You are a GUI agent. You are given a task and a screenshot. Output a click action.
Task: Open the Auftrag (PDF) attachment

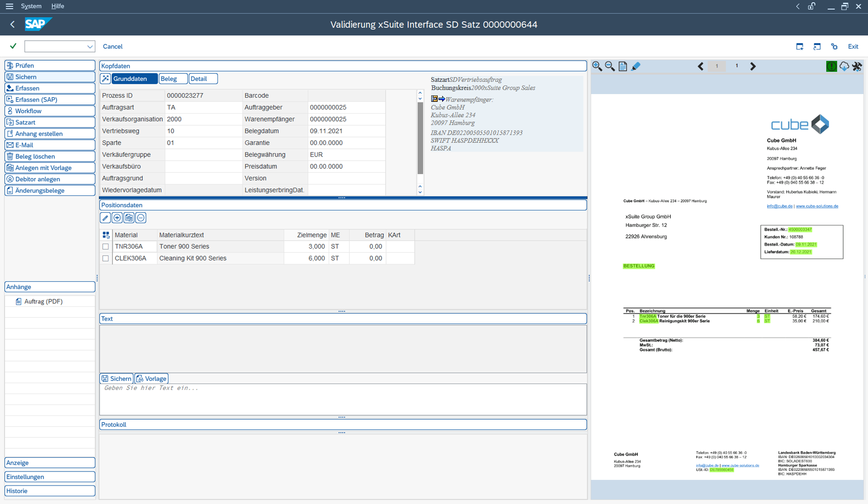(x=43, y=301)
